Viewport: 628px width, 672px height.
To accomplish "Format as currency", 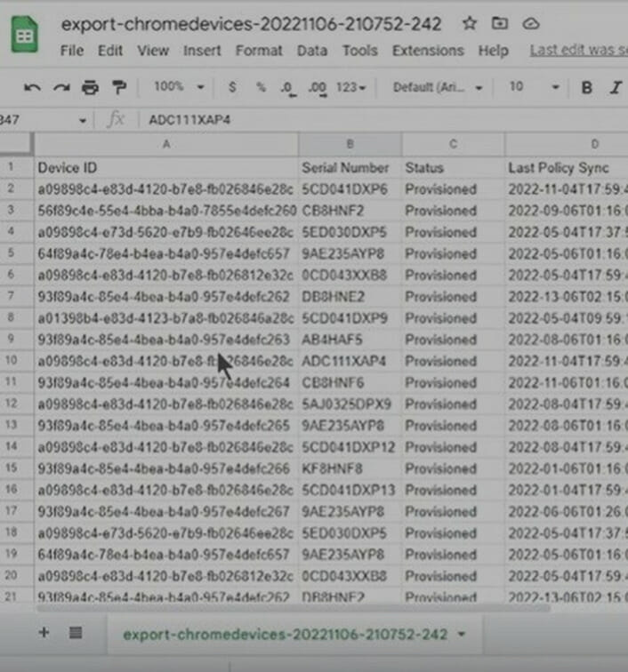I will [232, 87].
